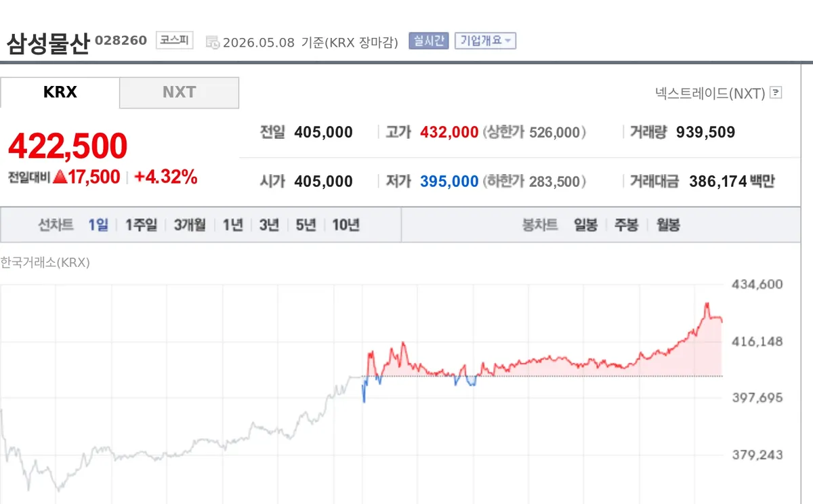This screenshot has height=504, width=813.
Task: Open the 일봉 daily candle chart
Action: point(585,226)
